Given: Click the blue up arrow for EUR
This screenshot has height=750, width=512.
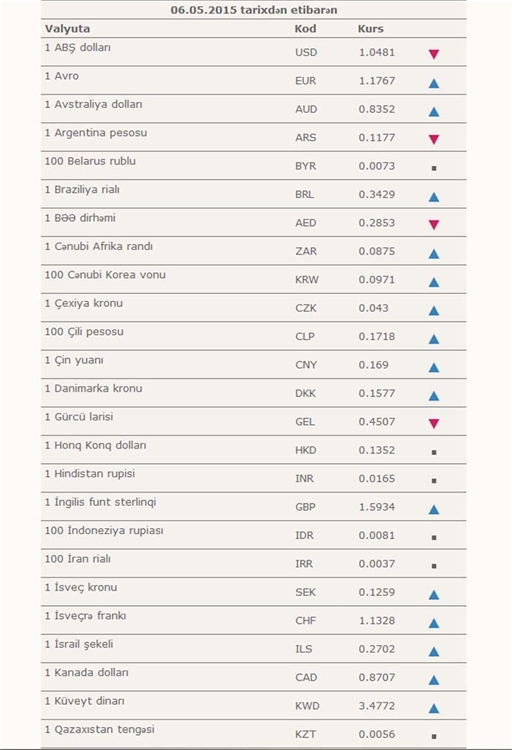Looking at the screenshot, I should pyautogui.click(x=434, y=83).
